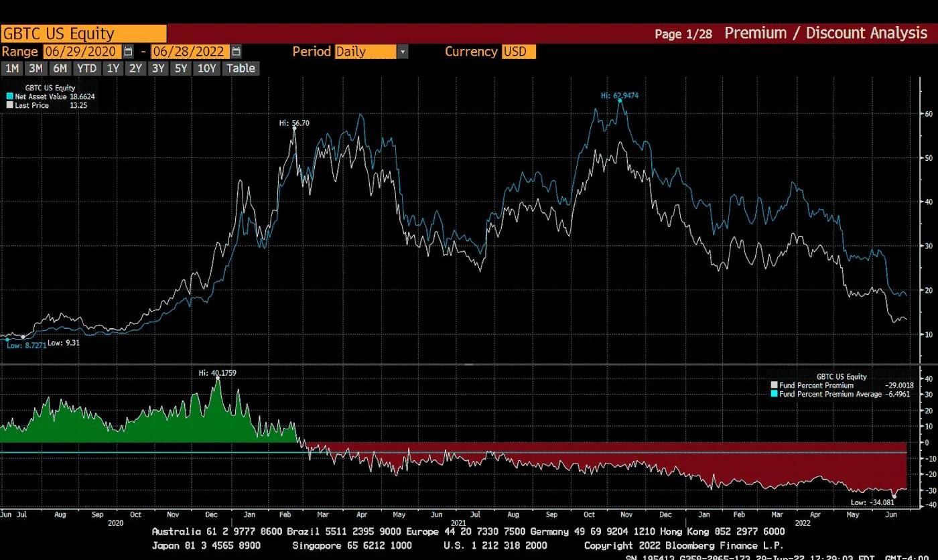Viewport: 938px width, 560px height.
Task: Click the Net Asset Value cyan swatch
Action: [9, 96]
